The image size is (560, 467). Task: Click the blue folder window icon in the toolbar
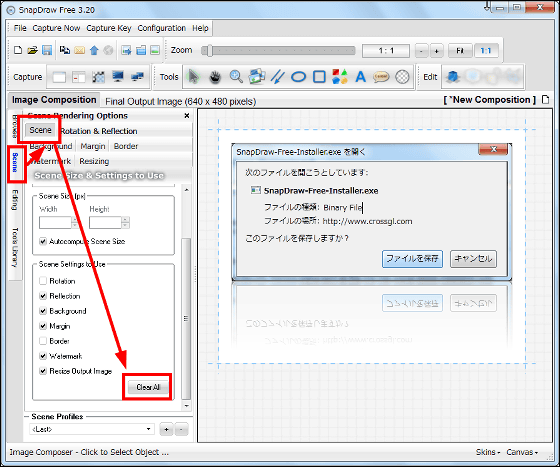click(141, 50)
